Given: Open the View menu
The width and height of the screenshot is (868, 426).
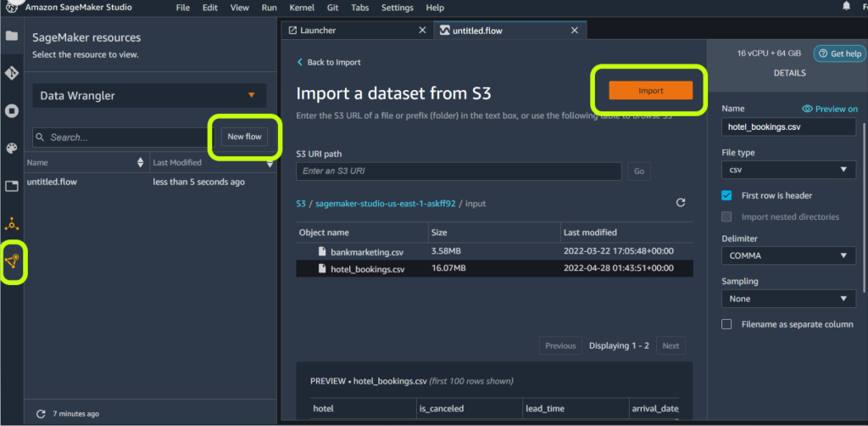Looking at the screenshot, I should pyautogui.click(x=240, y=8).
